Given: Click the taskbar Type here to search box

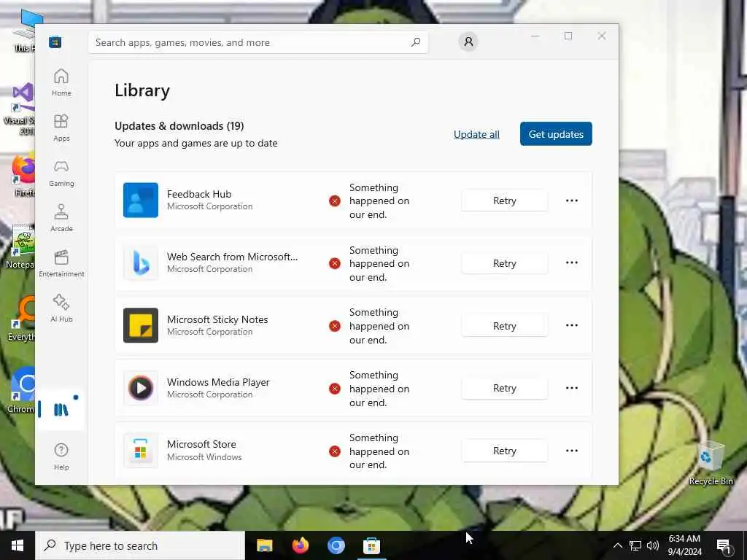Looking at the screenshot, I should tap(140, 545).
